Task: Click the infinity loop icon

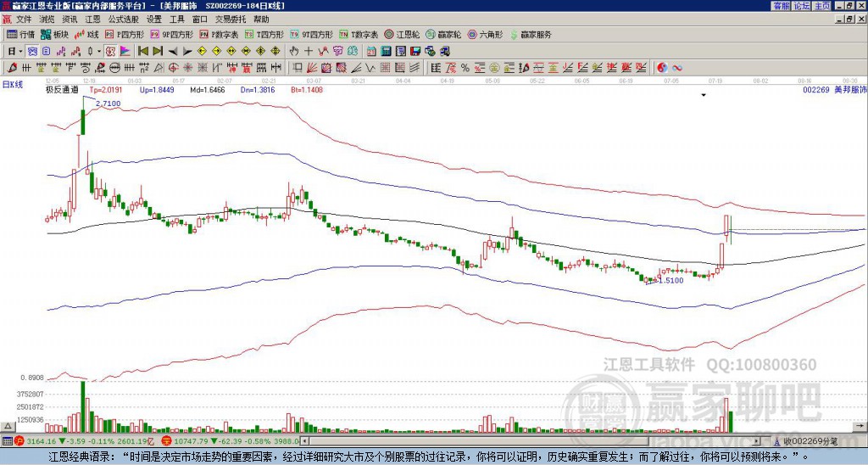Action: [677, 68]
